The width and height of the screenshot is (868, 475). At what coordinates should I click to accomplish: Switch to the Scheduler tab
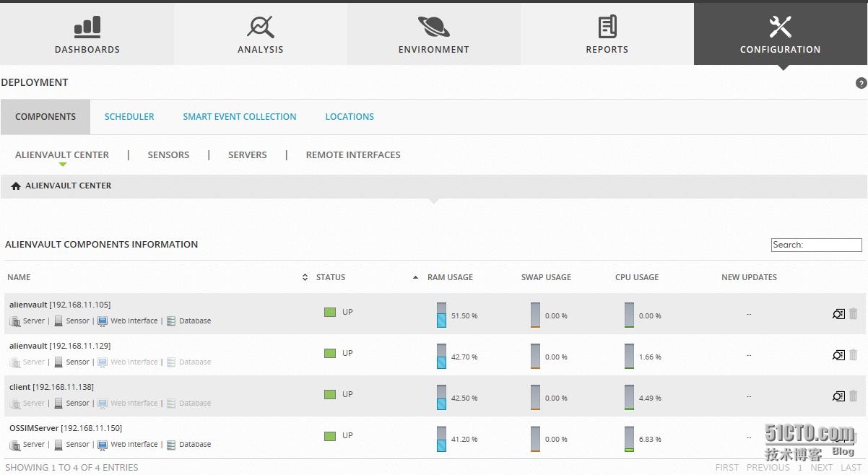(x=129, y=117)
